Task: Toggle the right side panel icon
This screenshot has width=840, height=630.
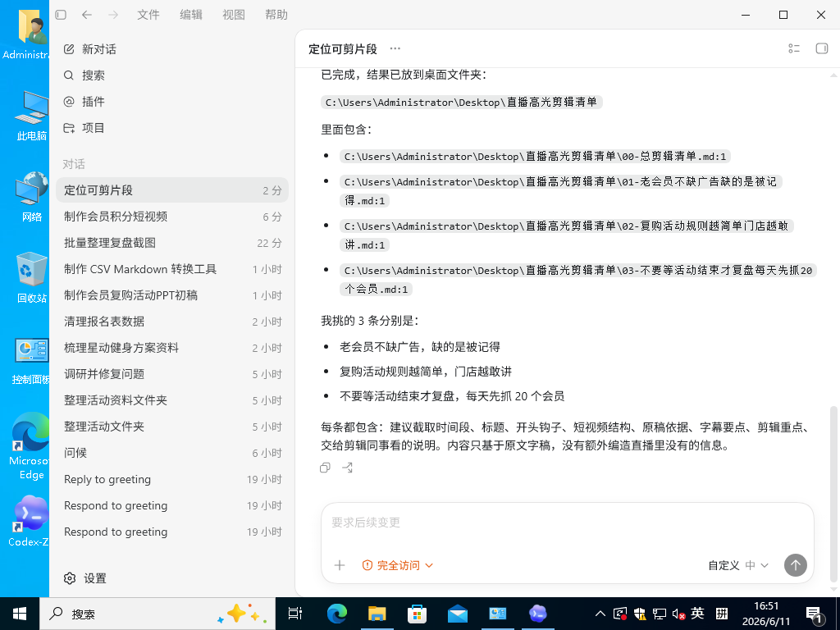Action: (822, 48)
